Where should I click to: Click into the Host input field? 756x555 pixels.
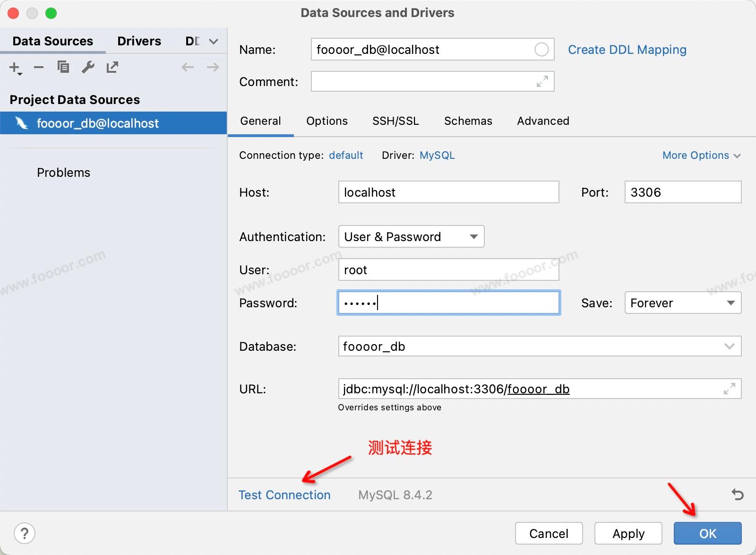tap(448, 192)
